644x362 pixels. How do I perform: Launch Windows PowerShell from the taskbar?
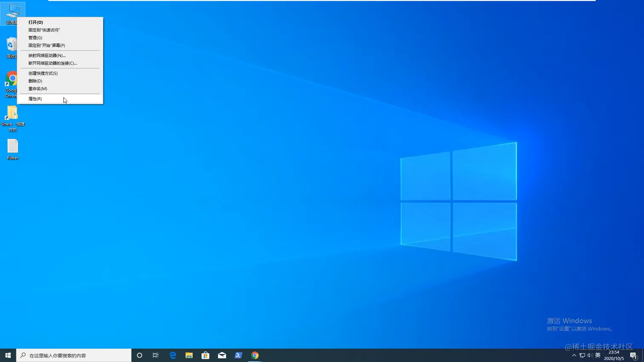tap(238, 355)
